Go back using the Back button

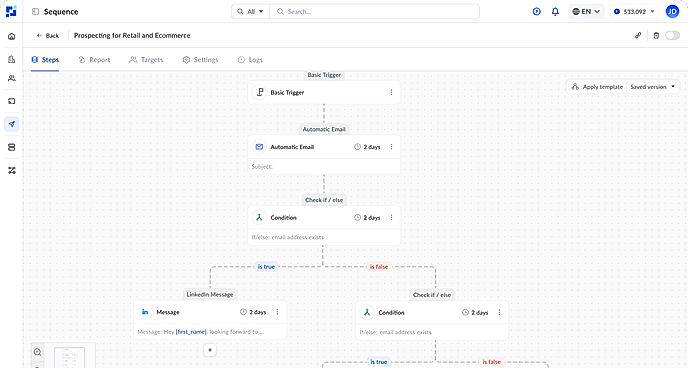(47, 36)
